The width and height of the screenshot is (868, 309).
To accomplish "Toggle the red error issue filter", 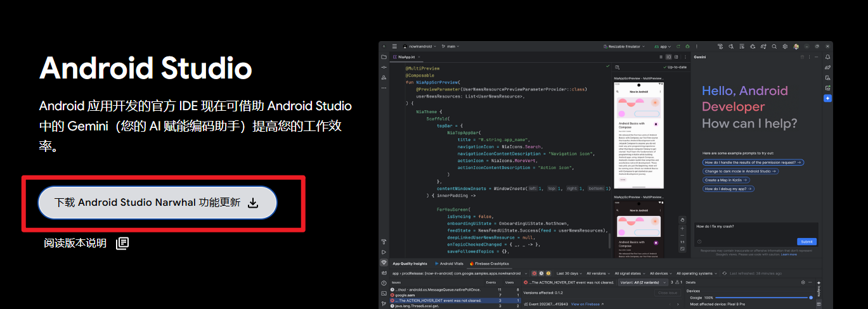I will tap(534, 274).
